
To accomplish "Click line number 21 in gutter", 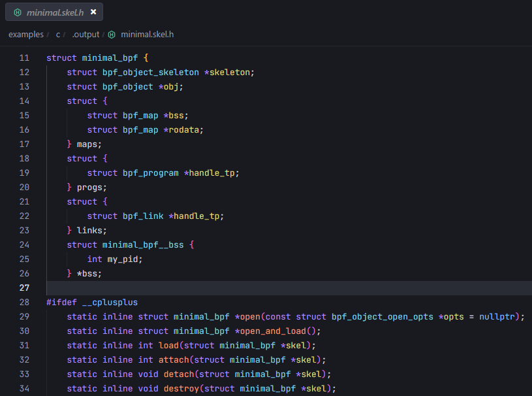I will coord(24,202).
